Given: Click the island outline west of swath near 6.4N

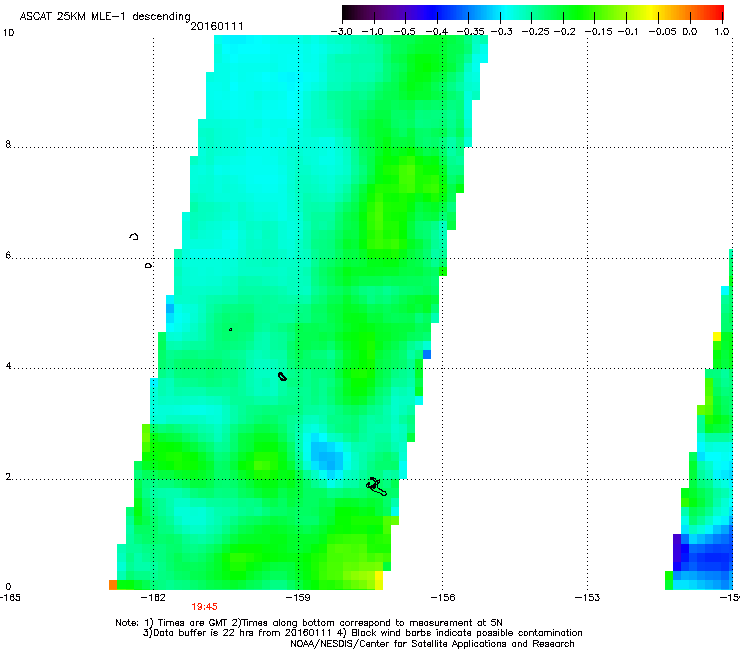Looking at the screenshot, I should 134,236.
